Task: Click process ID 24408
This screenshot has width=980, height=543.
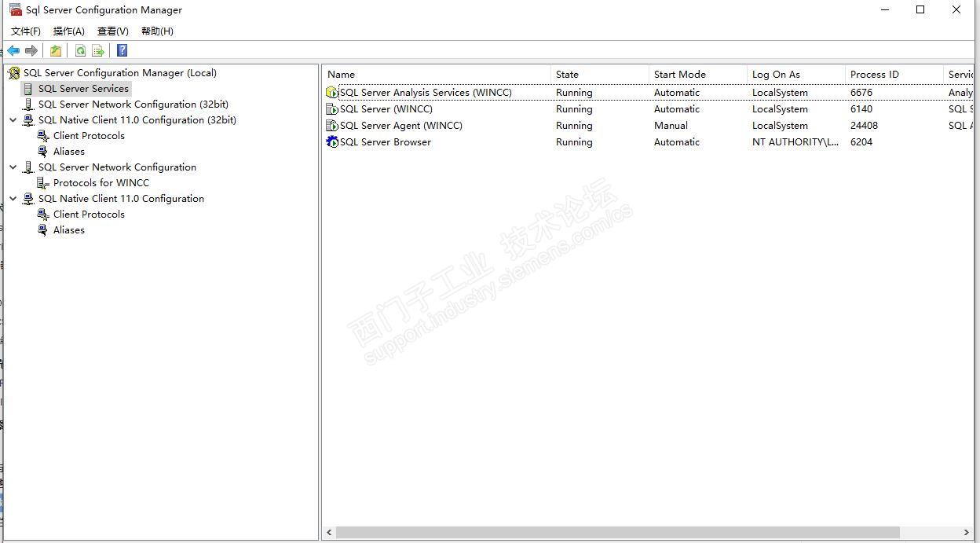Action: click(x=865, y=126)
